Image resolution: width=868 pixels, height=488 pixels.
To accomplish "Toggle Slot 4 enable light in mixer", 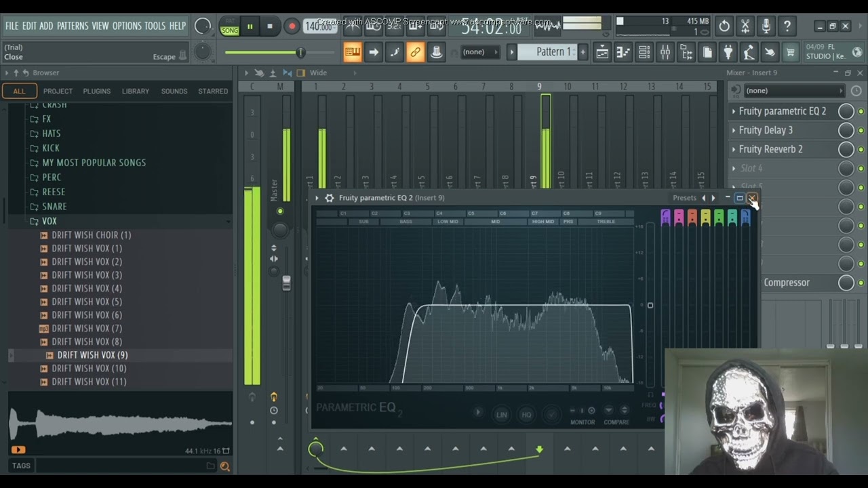I will tap(861, 168).
